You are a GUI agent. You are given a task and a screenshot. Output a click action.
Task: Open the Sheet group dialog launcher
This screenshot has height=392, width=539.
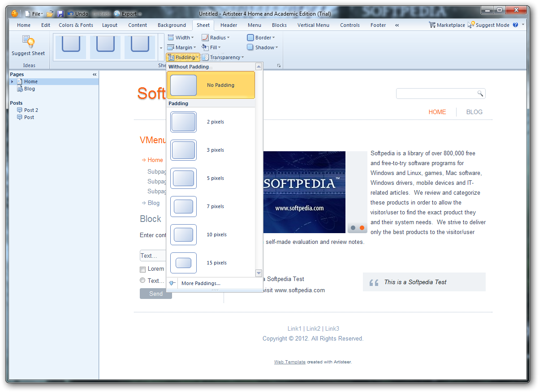[279, 66]
